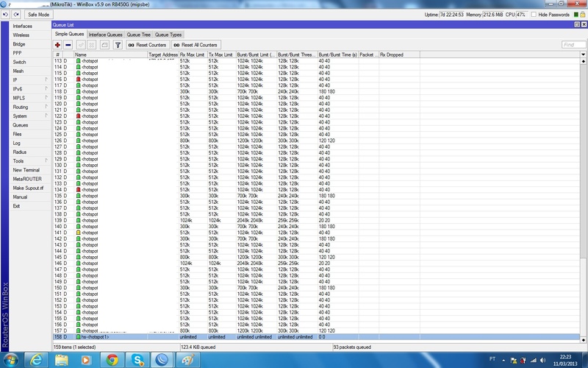Open the media player taskbar icon
This screenshot has width=588, height=368.
coord(85,360)
